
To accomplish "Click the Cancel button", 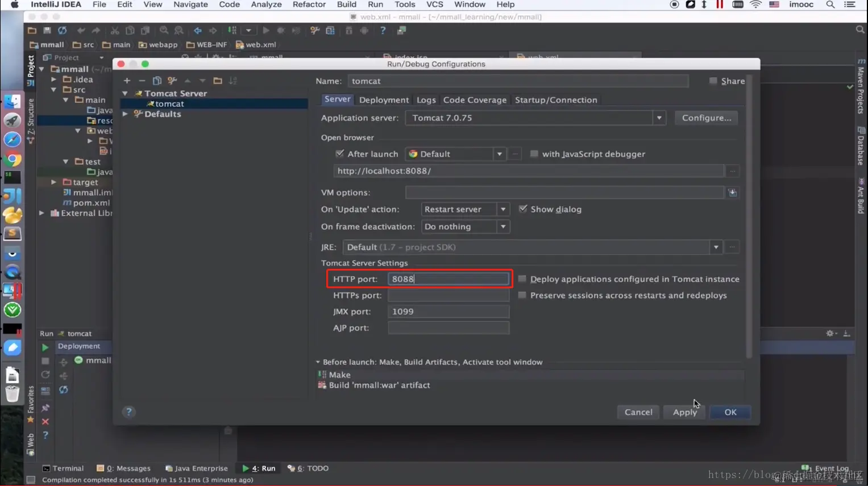I will click(x=638, y=412).
